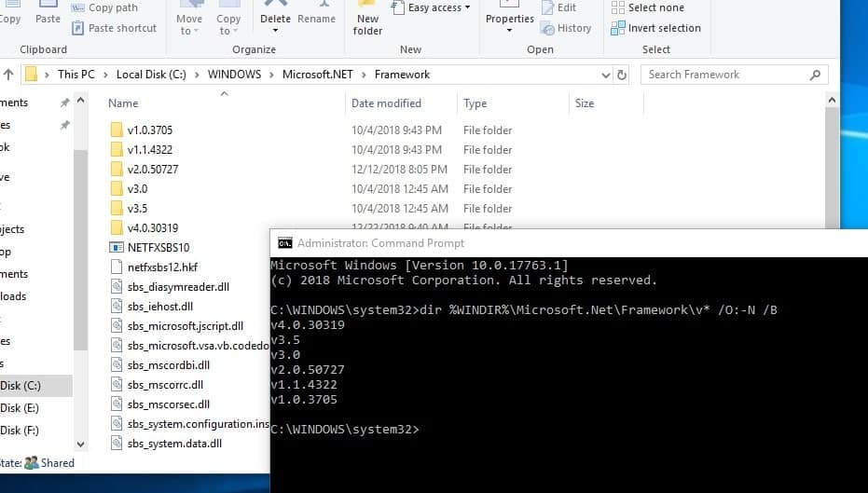Image resolution: width=868 pixels, height=493 pixels.
Task: Select the NETFXSBS10 application file
Action: pos(158,248)
